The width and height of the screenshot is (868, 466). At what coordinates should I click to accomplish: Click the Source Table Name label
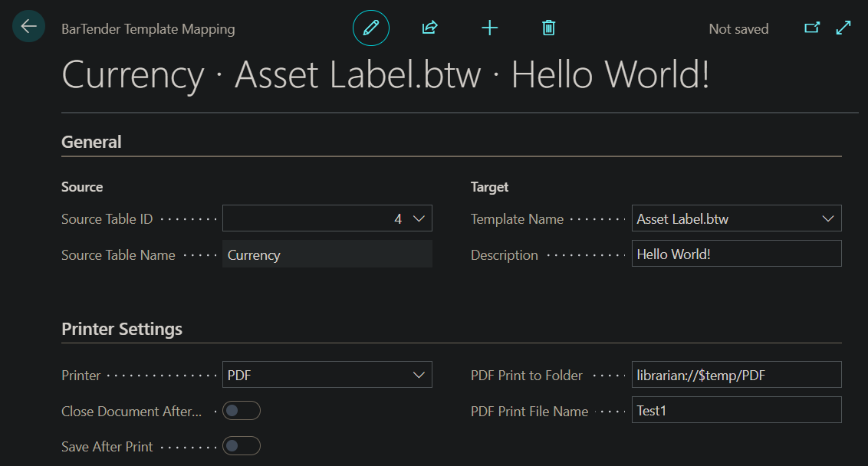click(x=118, y=255)
